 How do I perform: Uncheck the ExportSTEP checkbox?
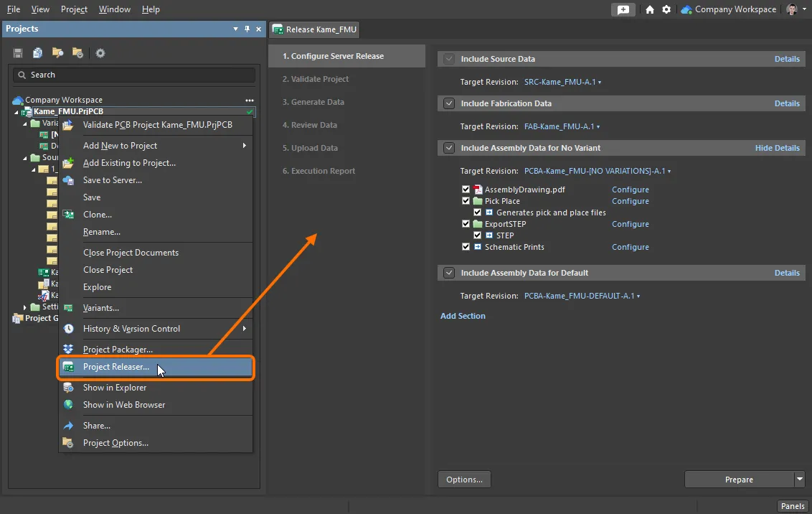coord(466,224)
